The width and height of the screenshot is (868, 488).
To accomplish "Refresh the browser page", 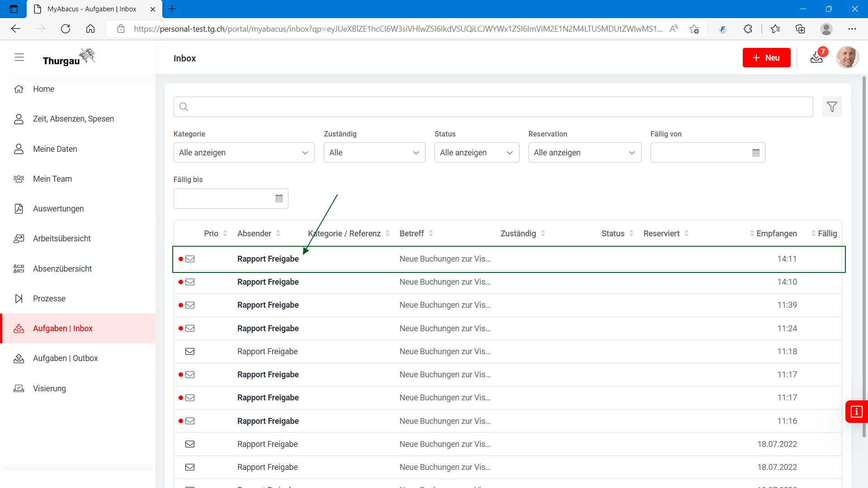I will 66,29.
